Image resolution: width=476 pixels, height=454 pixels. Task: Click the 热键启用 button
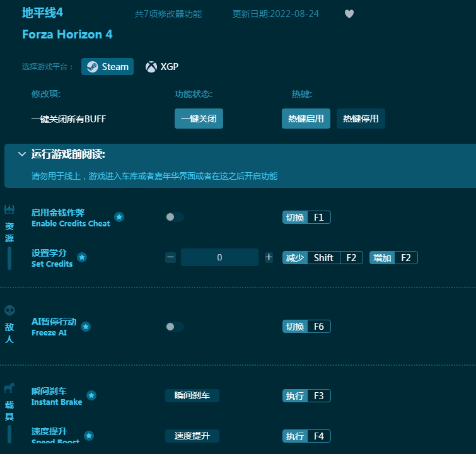tap(306, 119)
